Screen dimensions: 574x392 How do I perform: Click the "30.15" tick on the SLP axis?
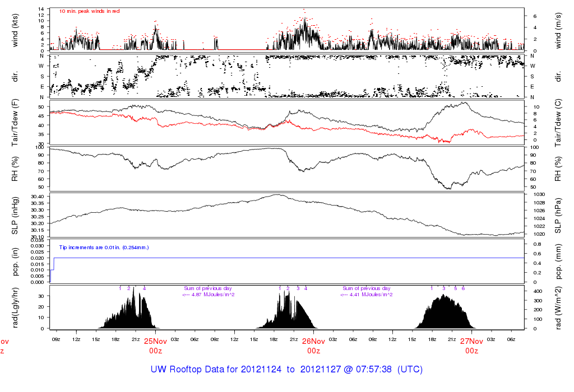pos(38,230)
